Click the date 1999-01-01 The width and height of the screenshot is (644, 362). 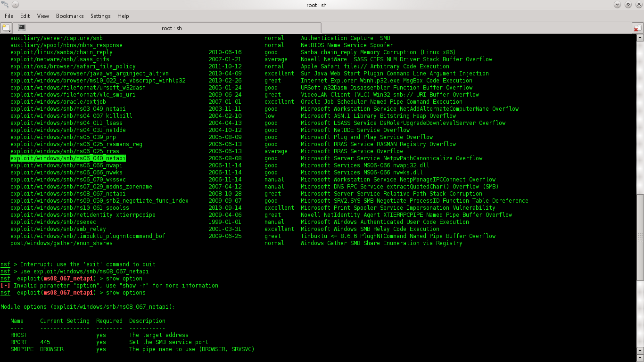click(x=225, y=222)
